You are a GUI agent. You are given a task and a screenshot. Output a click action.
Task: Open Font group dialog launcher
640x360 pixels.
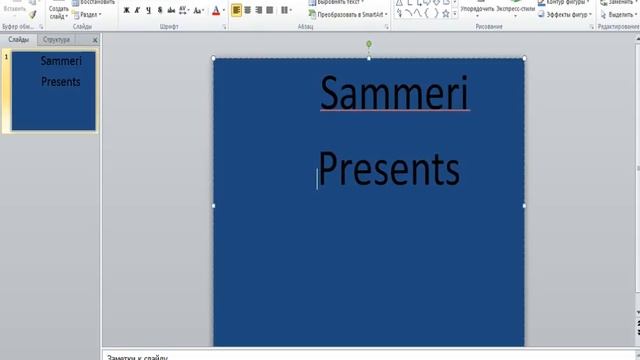point(224,27)
